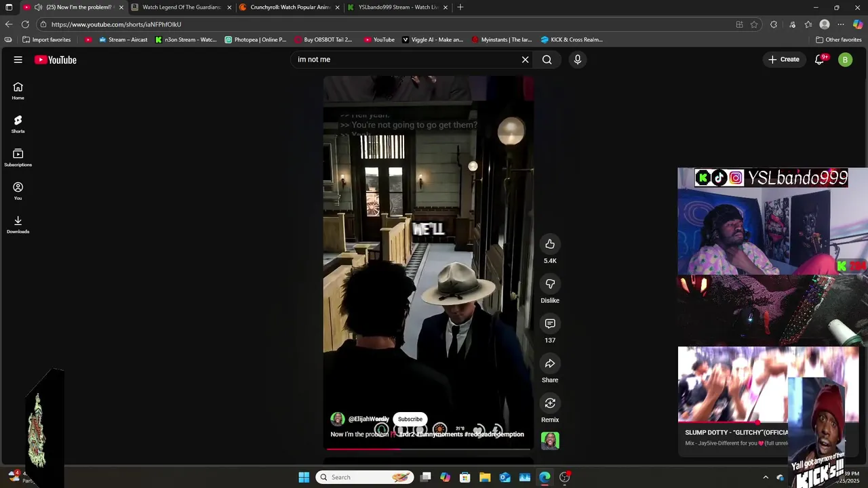Share the Short
The width and height of the screenshot is (868, 488).
pos(550,364)
